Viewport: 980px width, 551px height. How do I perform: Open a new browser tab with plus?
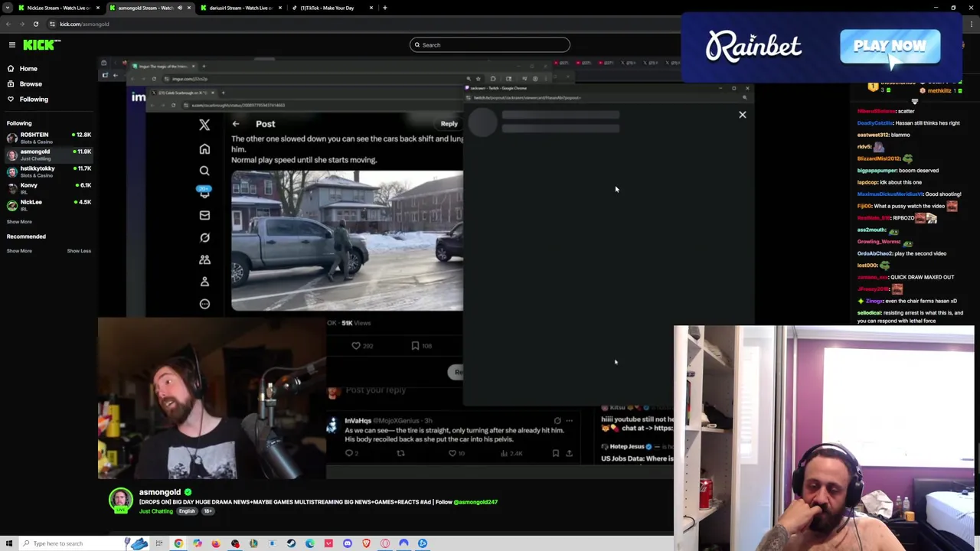(x=384, y=8)
